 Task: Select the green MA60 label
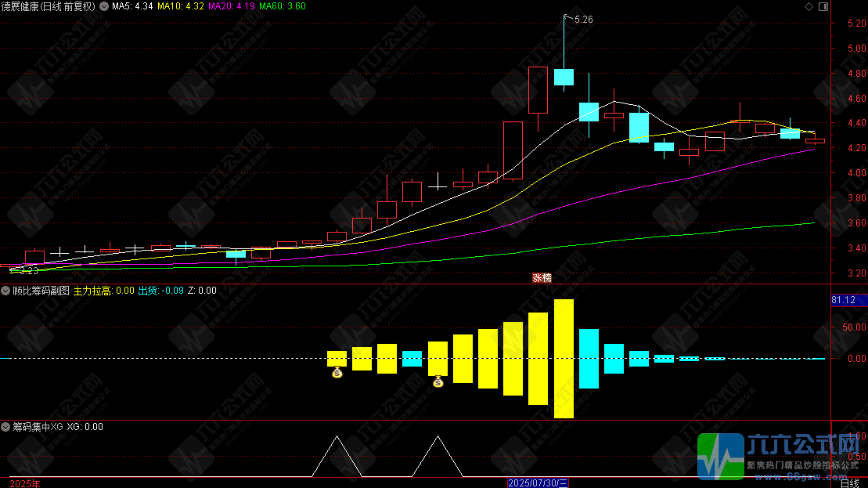(283, 6)
